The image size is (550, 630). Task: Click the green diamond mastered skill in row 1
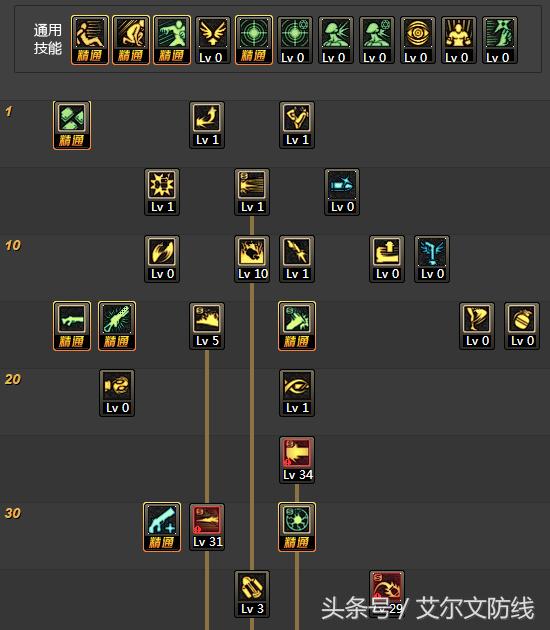(72, 125)
